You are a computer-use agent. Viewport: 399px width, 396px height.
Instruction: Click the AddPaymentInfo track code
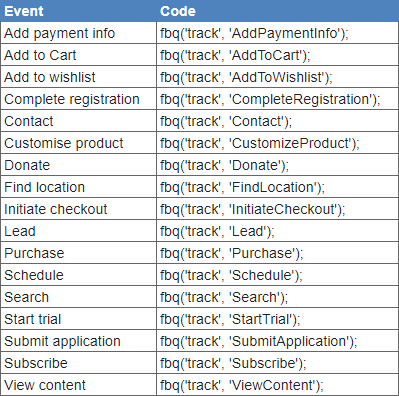click(x=254, y=33)
